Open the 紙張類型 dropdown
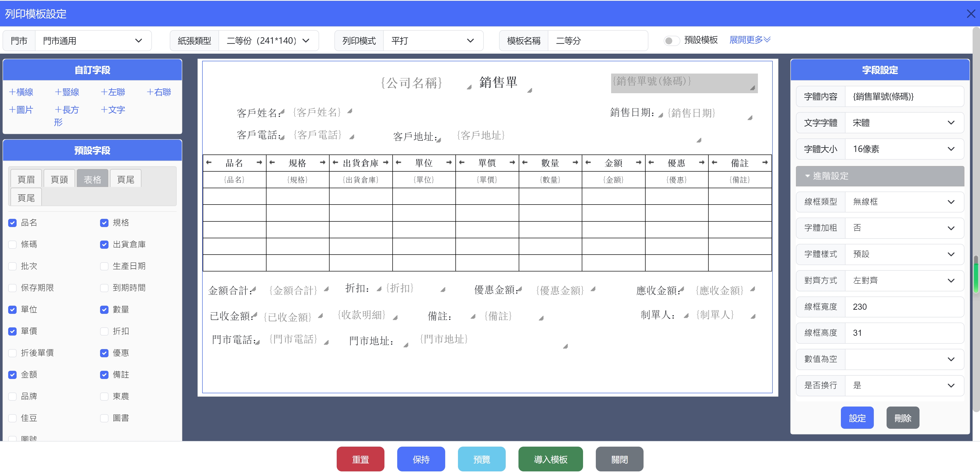Viewport: 980px width, 476px height. click(269, 41)
